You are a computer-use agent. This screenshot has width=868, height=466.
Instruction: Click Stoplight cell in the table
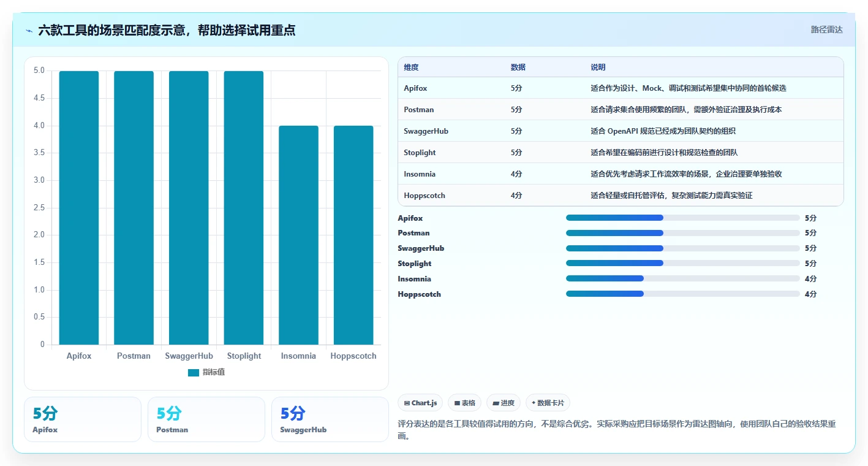click(420, 153)
